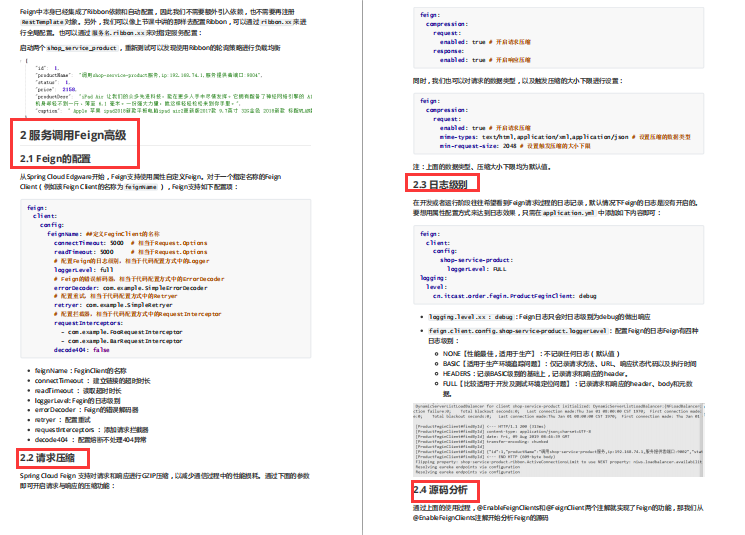Click bullet 'feignName : FeginClient的名称'
This screenshot has height=535, width=745.
81,371
